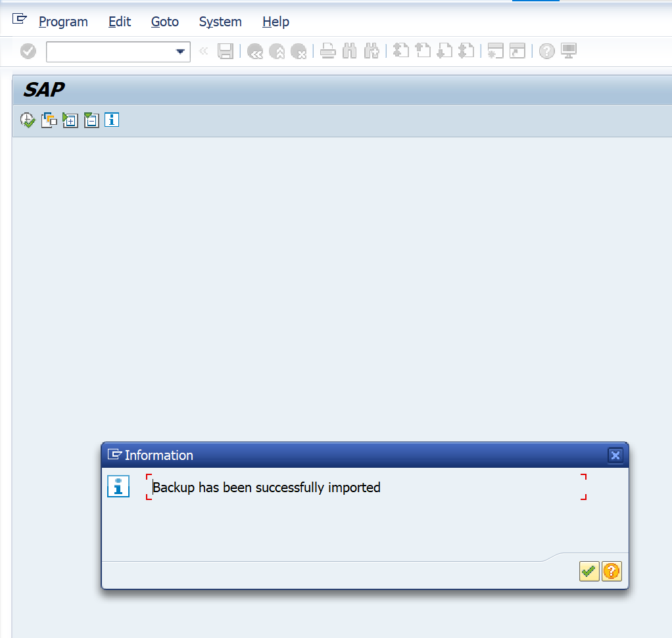Image resolution: width=672 pixels, height=638 pixels.
Task: Confirm dialog with green checkmark button
Action: tap(589, 571)
